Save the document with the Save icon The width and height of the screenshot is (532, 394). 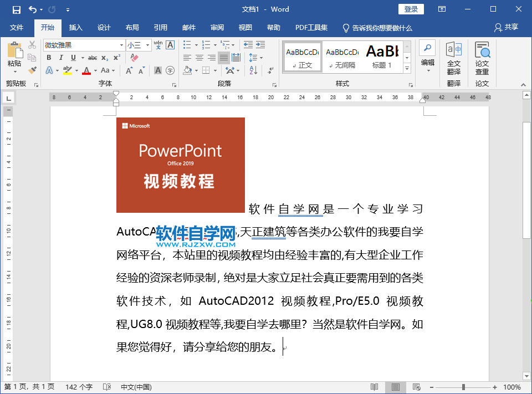click(x=16, y=9)
